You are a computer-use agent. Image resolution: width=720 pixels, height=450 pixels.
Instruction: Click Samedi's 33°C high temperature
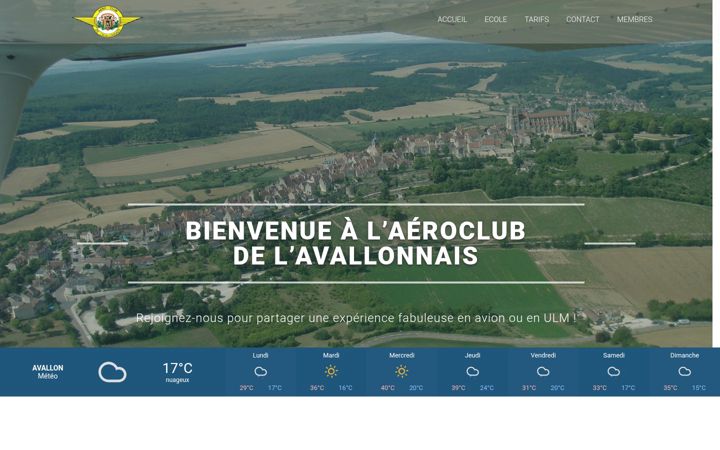600,388
